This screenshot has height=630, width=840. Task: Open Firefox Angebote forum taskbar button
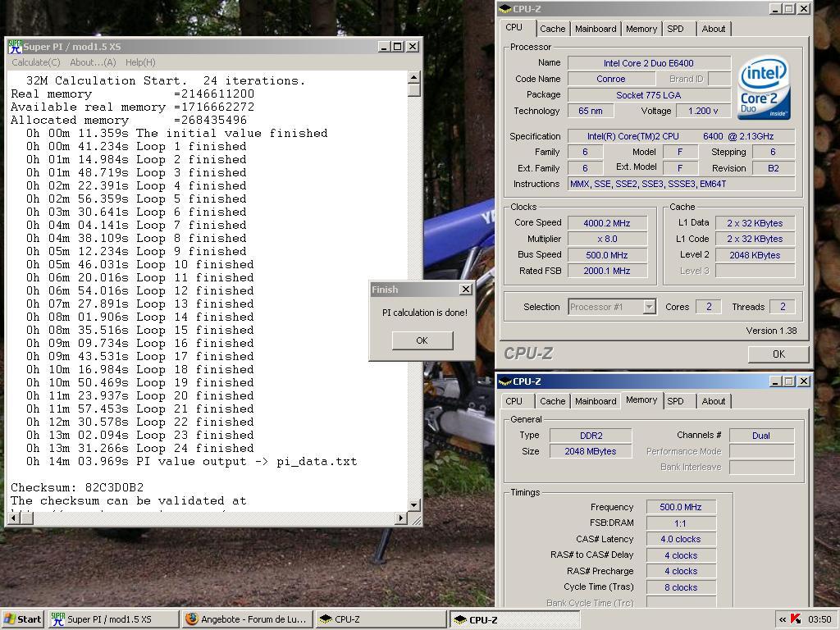248,619
